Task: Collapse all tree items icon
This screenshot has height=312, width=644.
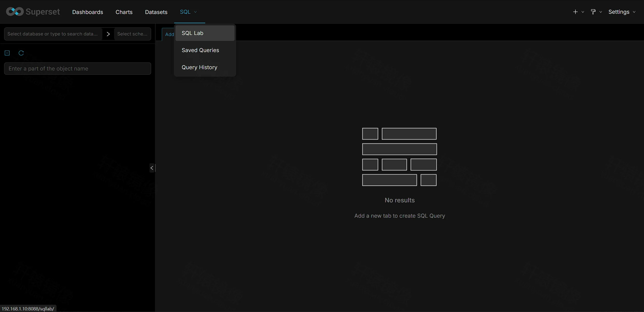Action: (x=7, y=53)
